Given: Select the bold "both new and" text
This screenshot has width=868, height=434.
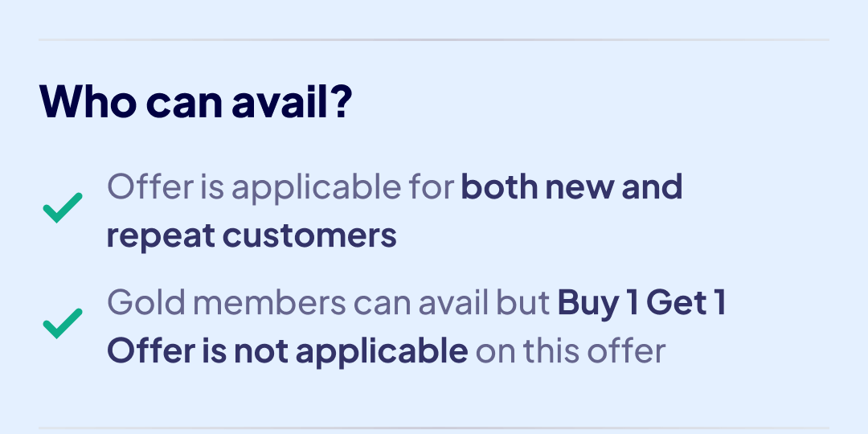Looking at the screenshot, I should pyautogui.click(x=571, y=187).
